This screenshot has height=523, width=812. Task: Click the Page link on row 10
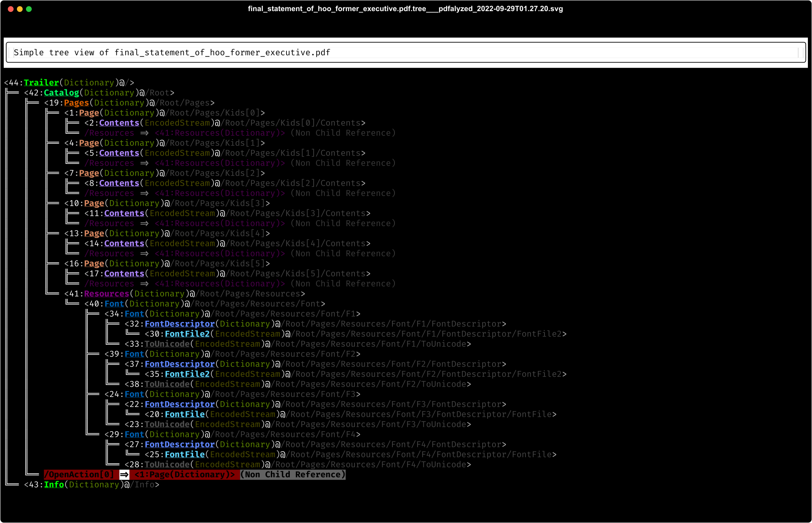[x=94, y=203]
